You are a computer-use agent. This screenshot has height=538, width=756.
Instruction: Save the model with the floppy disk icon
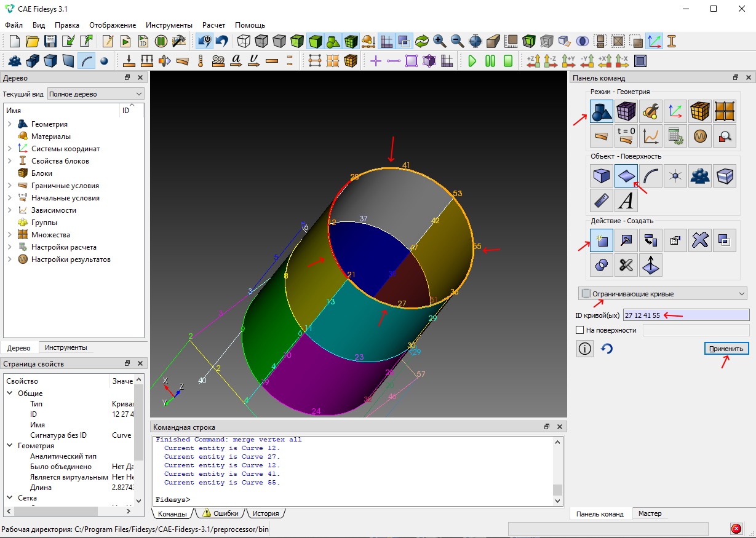click(50, 41)
